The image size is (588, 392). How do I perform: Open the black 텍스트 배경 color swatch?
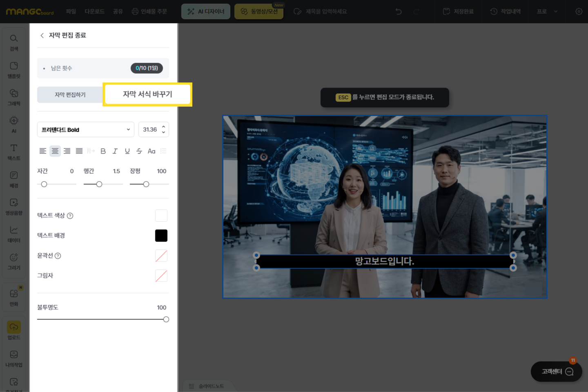pyautogui.click(x=161, y=236)
